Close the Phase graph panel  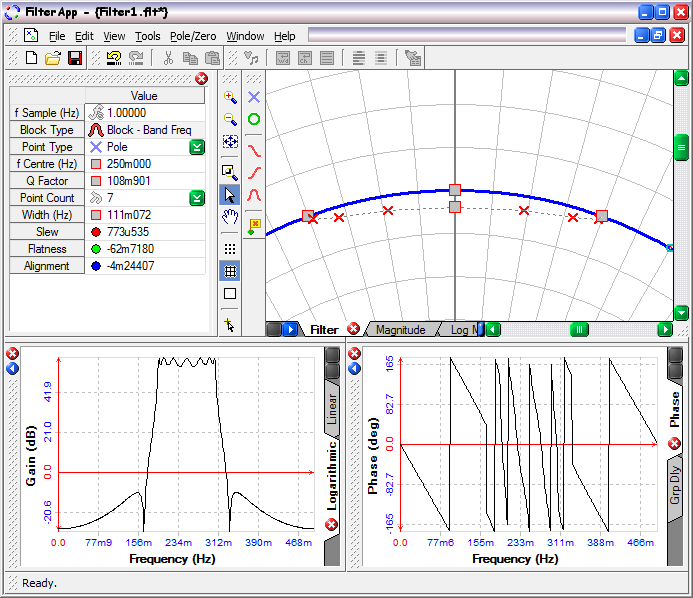pyautogui.click(x=354, y=354)
